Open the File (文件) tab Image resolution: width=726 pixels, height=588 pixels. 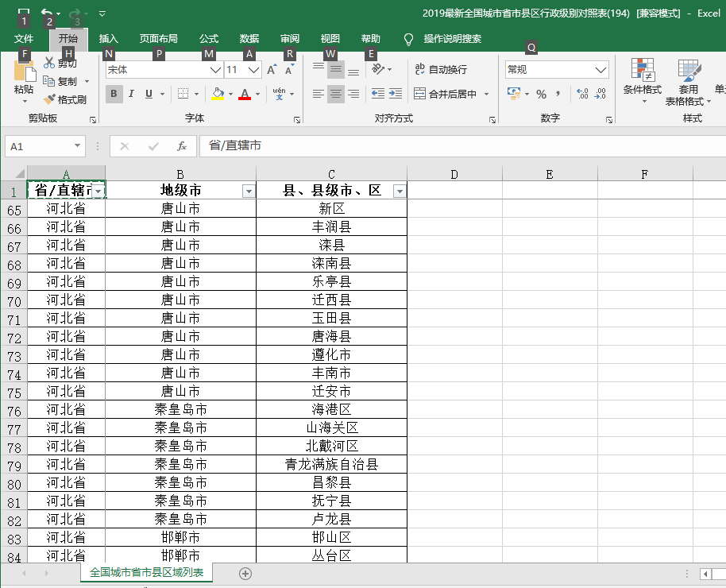click(x=24, y=38)
